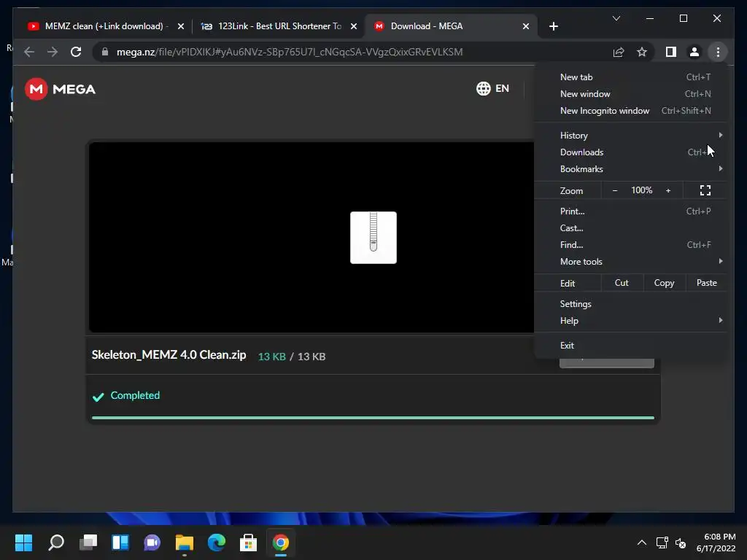747x560 pixels.
Task: Choose New Incognito window
Action: tap(631, 111)
